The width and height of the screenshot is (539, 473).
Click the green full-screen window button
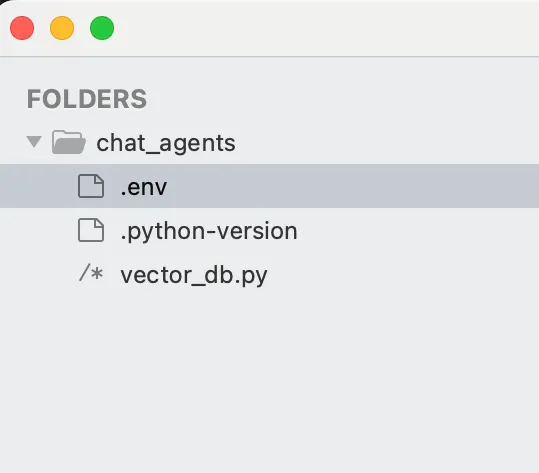(102, 28)
